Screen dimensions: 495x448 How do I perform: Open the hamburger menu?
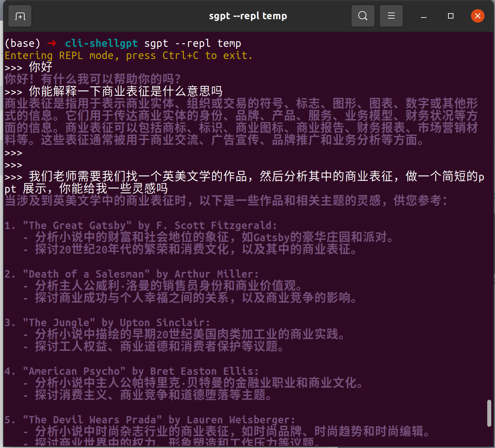tap(391, 16)
